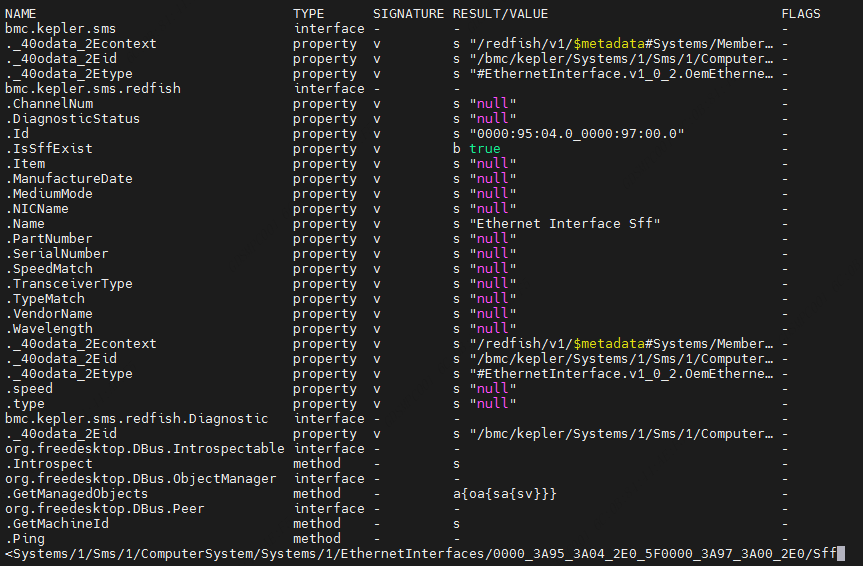Select the "Ethernet Interface Sff" value
Image resolution: width=863 pixels, height=566 pixels.
[x=565, y=224]
